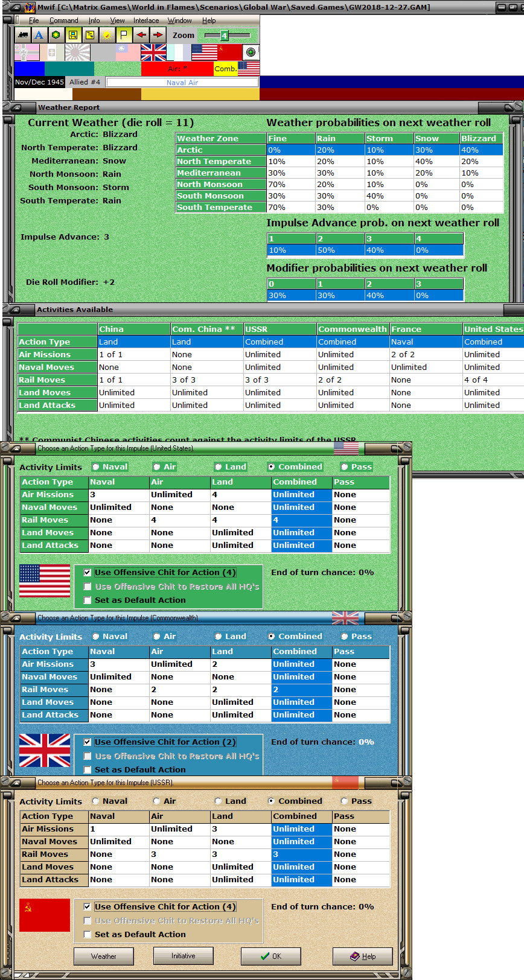524x980 pixels.
Task: Click the Com. China ** column header
Action: [x=206, y=329]
